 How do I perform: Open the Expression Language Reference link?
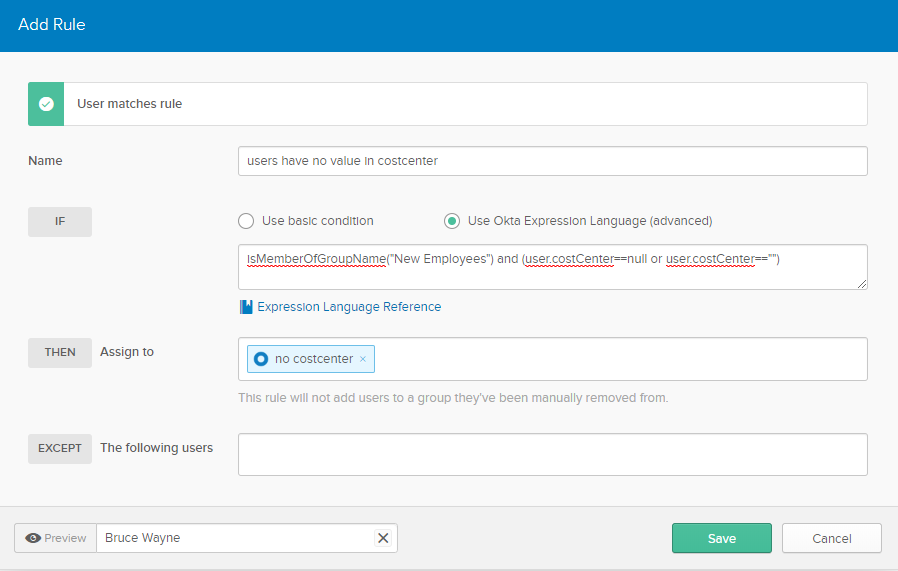click(349, 307)
